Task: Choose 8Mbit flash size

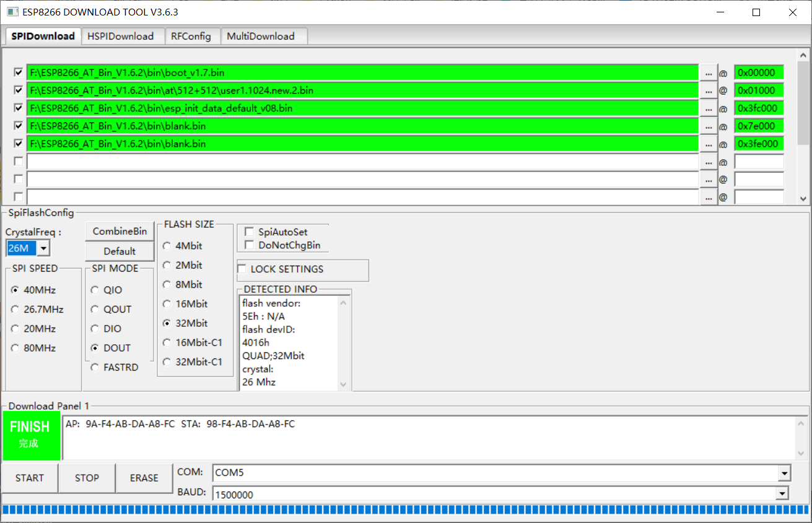Action: click(183, 285)
